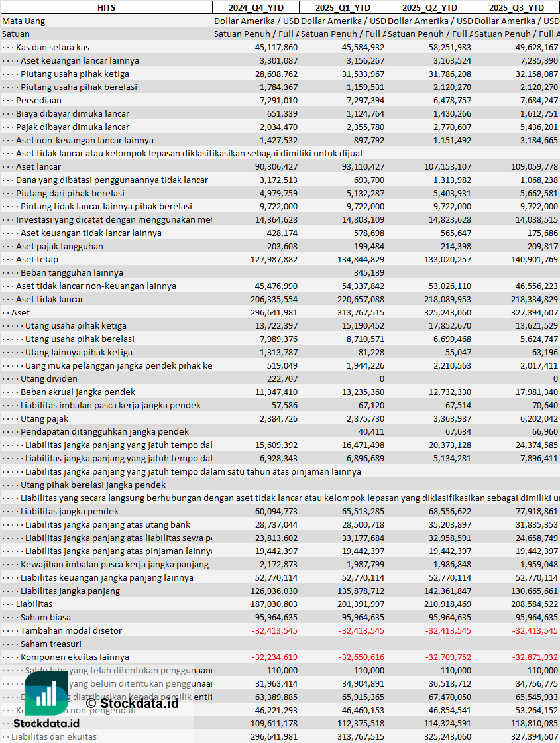Select Utang usaha pihak berelasi label
Viewport: 560px width, 743px height.
pos(80,339)
